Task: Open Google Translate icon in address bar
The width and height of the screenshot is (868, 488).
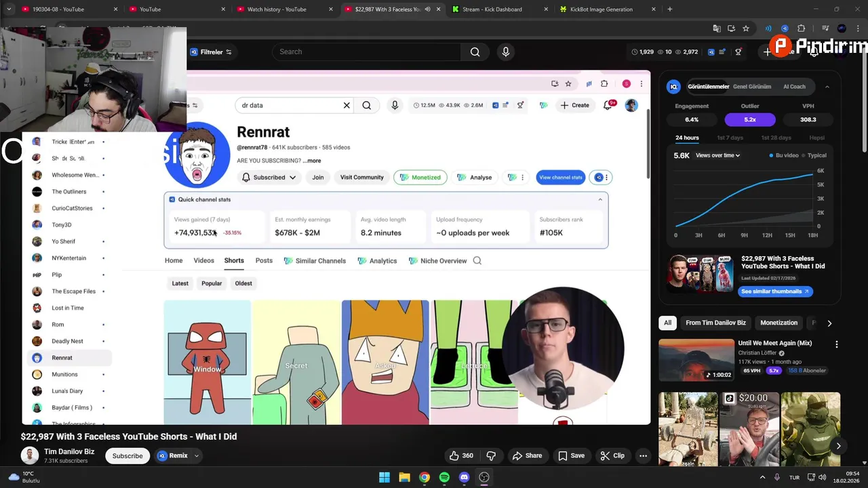Action: (717, 28)
